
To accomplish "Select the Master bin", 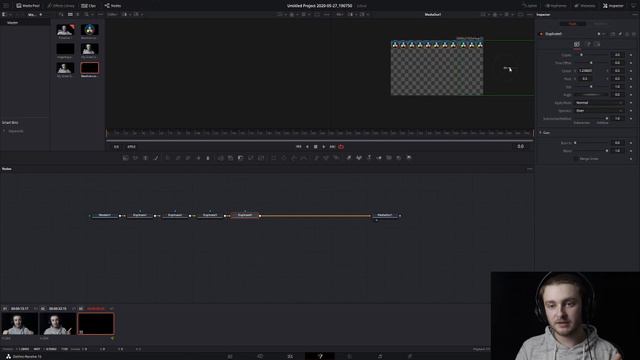I will (x=13, y=23).
